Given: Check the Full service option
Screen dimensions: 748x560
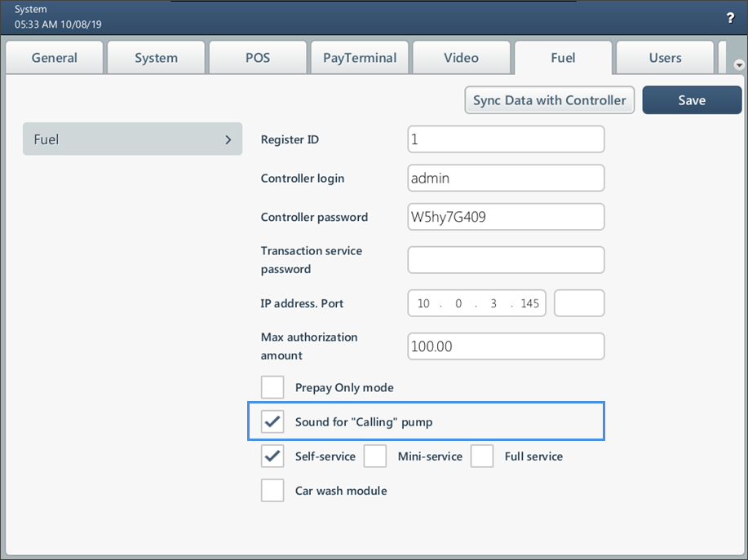Looking at the screenshot, I should pyautogui.click(x=482, y=456).
